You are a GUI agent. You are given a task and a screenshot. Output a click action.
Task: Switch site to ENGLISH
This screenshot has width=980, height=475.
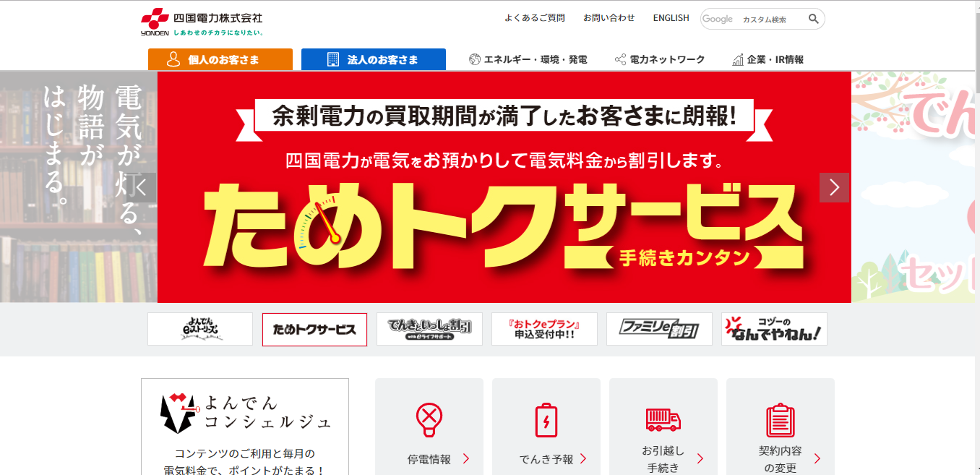click(671, 18)
